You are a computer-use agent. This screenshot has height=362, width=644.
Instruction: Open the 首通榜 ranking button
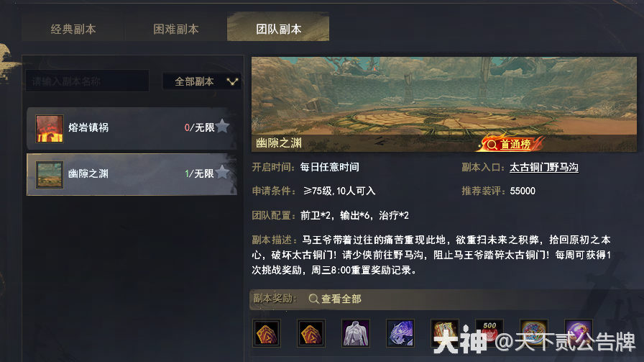[511, 144]
